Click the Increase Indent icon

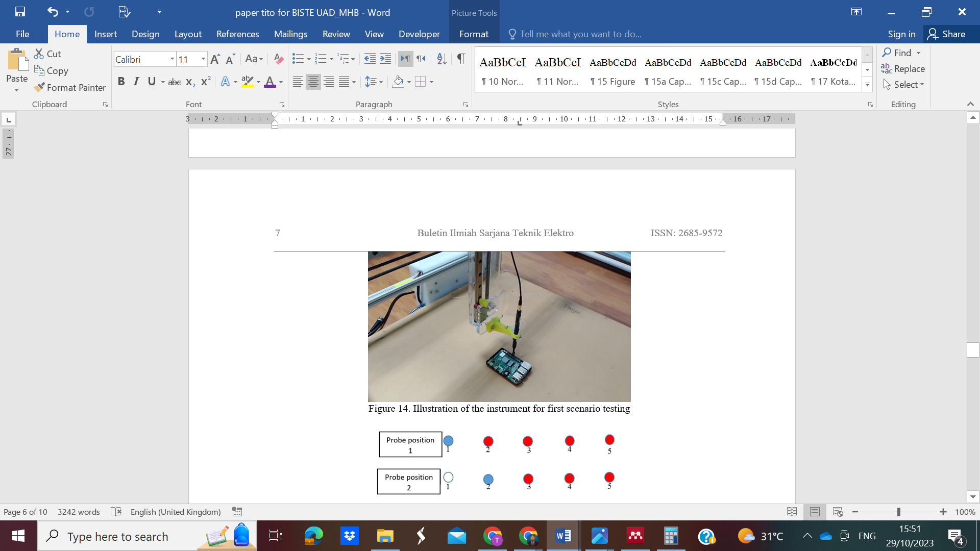tap(385, 59)
